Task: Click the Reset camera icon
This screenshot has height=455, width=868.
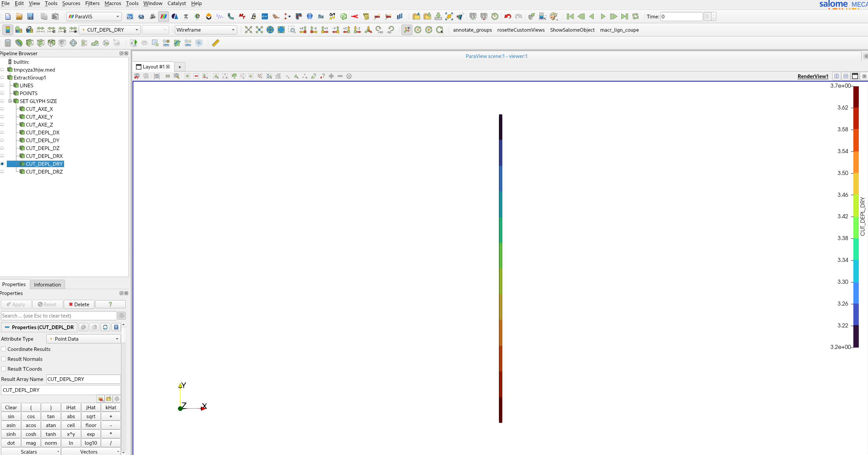Action: [248, 30]
